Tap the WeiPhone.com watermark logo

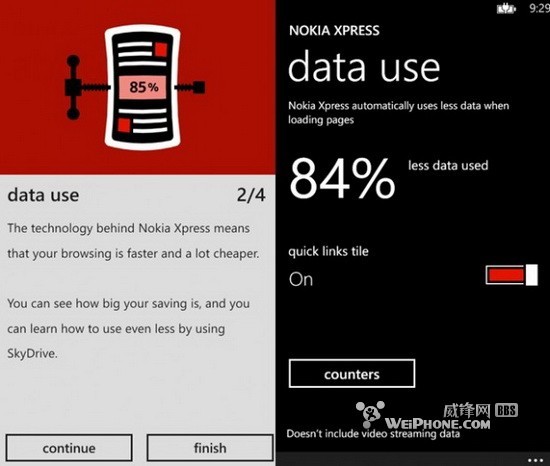[423, 416]
